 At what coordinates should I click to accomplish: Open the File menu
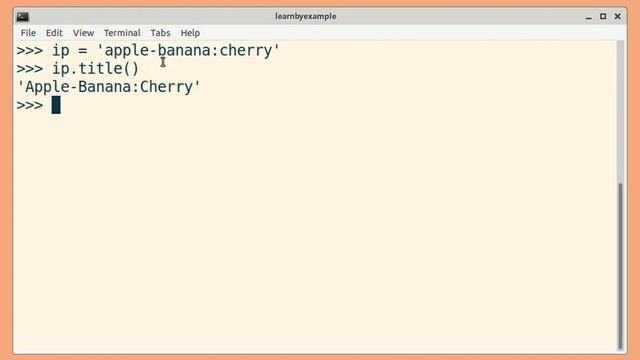(x=28, y=33)
